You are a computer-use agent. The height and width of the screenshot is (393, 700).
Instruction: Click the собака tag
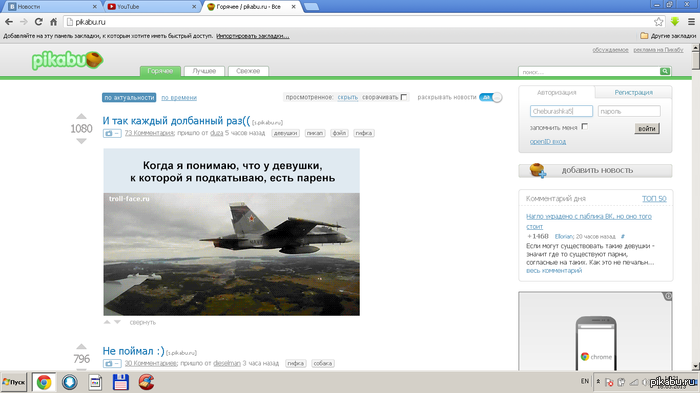pos(322,364)
